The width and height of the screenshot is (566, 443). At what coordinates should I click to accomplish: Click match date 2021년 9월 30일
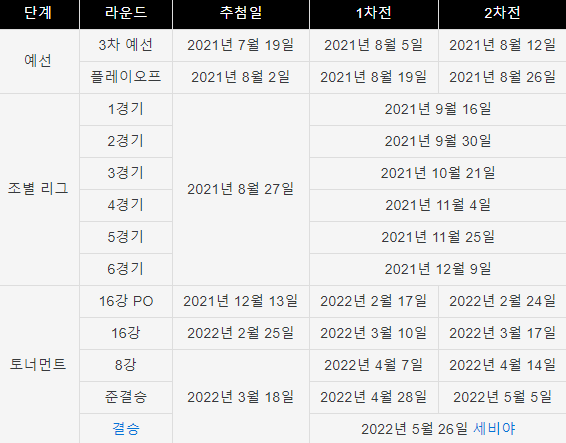438,141
